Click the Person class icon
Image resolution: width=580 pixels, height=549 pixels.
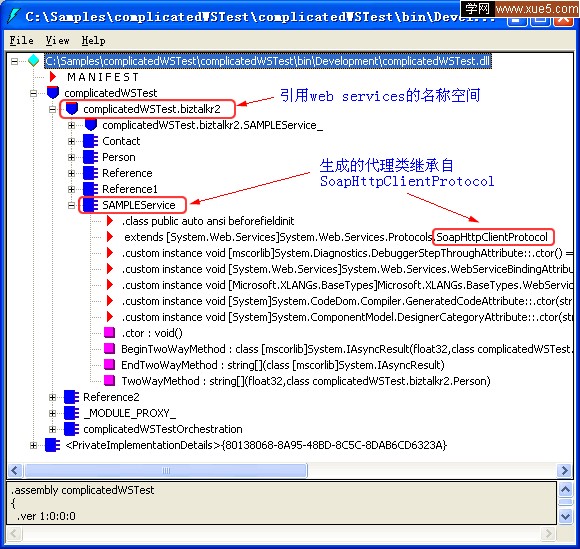90,157
